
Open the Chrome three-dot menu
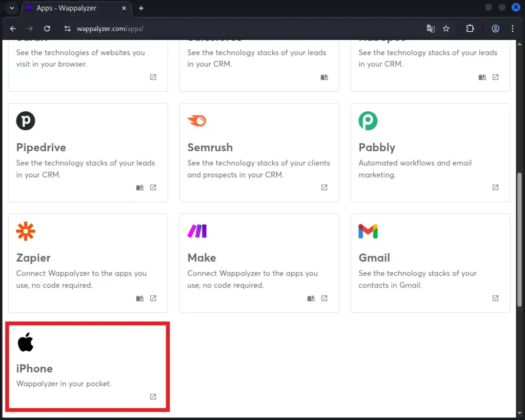[513, 29]
